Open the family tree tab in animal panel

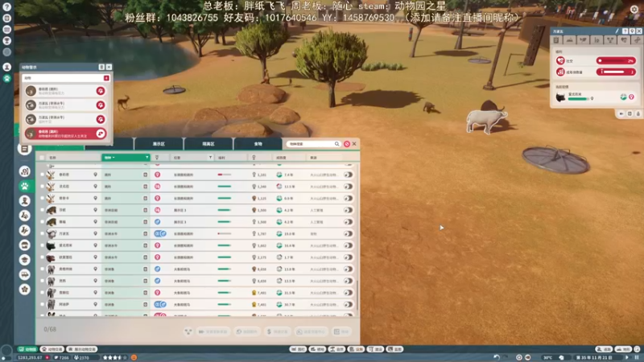(610, 39)
